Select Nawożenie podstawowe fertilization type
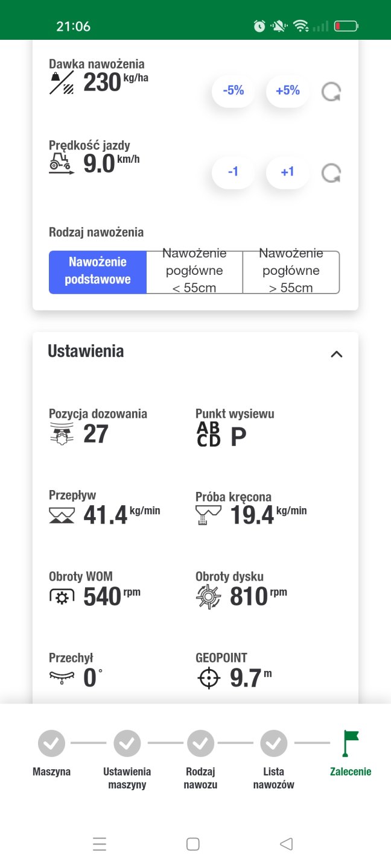 coord(98,272)
